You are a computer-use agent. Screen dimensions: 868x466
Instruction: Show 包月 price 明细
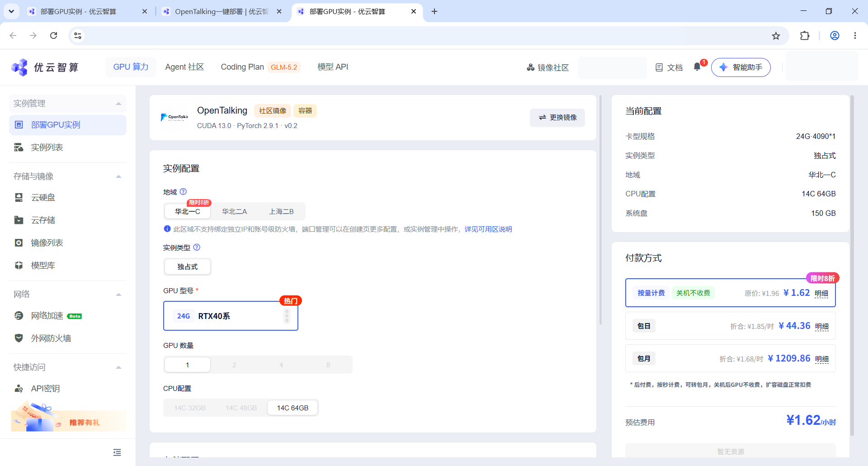pyautogui.click(x=822, y=359)
